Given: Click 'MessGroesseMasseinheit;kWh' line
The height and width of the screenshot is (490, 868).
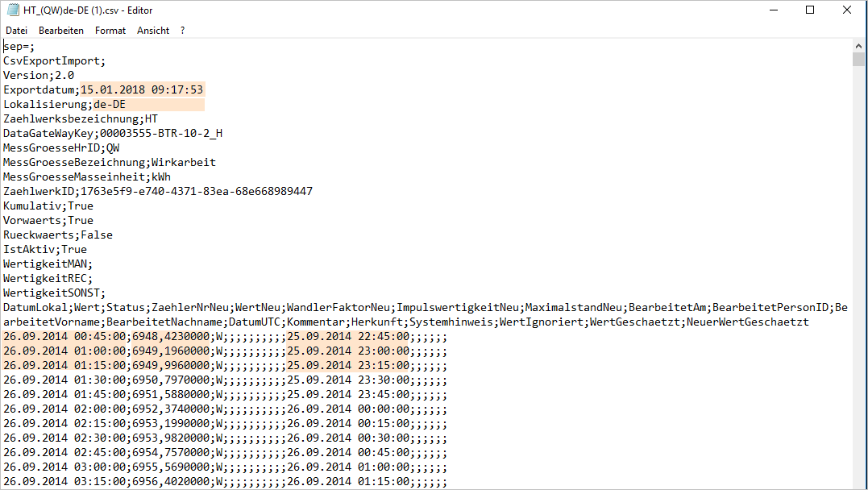Looking at the screenshot, I should (x=87, y=176).
